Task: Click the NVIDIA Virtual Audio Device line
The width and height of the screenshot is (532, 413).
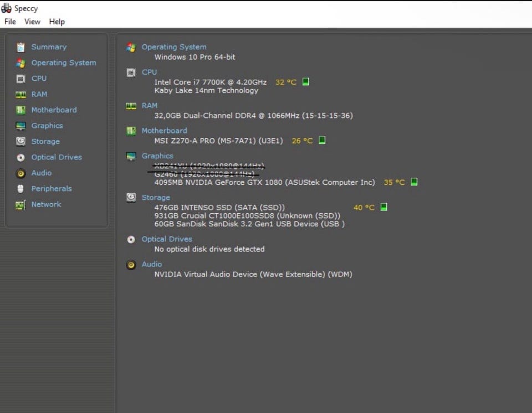Action: coord(253,274)
